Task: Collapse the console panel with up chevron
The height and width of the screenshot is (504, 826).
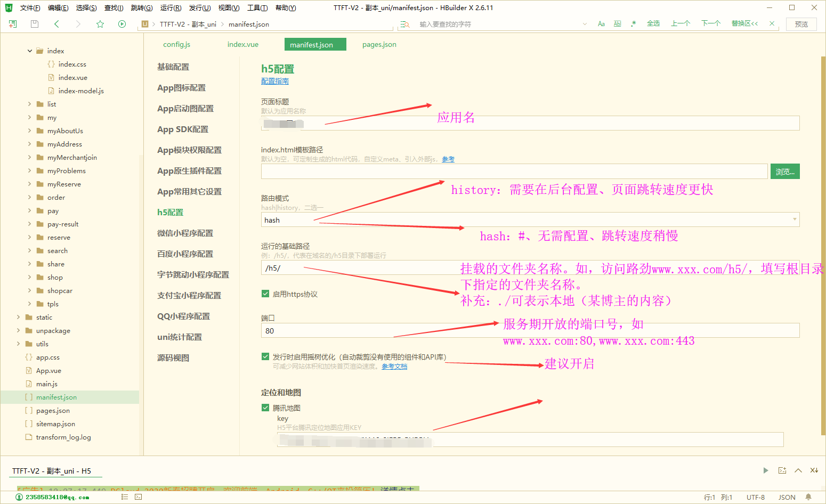Action: [798, 470]
